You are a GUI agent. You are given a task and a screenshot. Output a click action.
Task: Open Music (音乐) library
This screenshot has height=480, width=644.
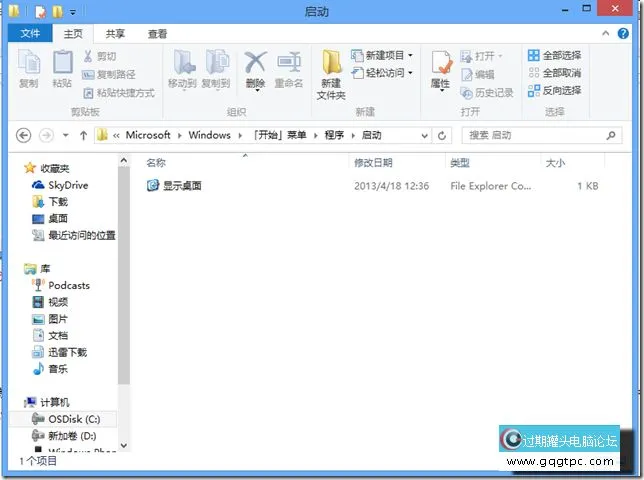pyautogui.click(x=50, y=369)
